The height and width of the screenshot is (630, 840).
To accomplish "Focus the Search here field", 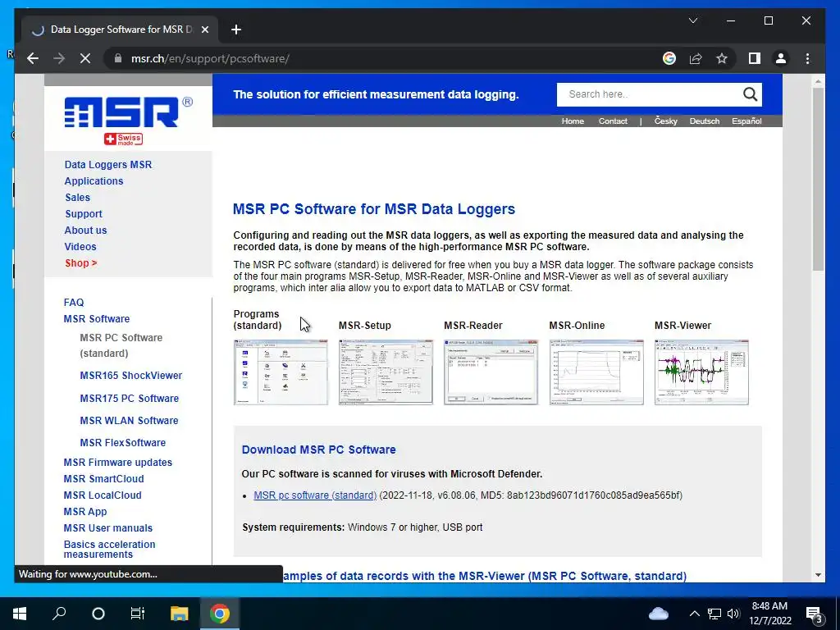I will [648, 94].
